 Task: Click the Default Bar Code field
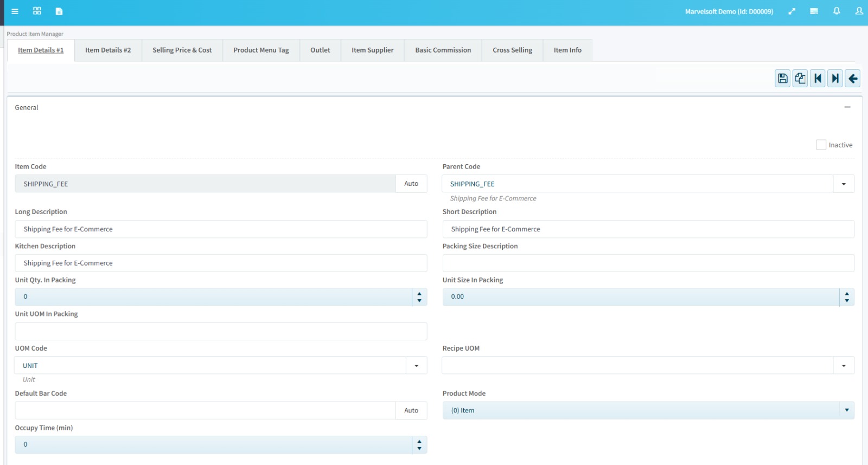point(205,410)
